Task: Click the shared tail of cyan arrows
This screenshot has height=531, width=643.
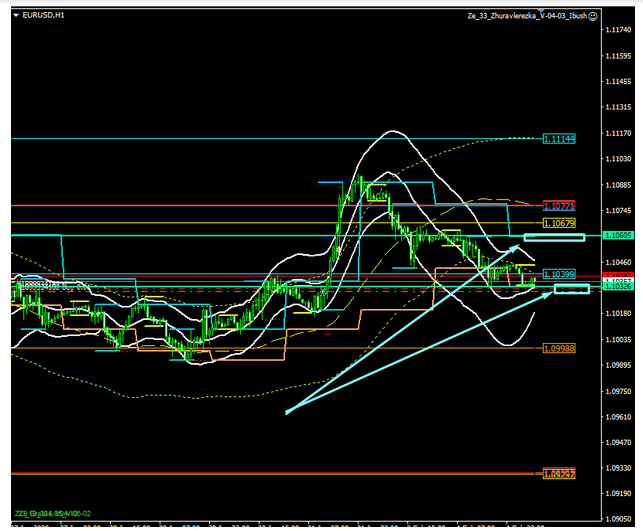Action: (x=287, y=411)
